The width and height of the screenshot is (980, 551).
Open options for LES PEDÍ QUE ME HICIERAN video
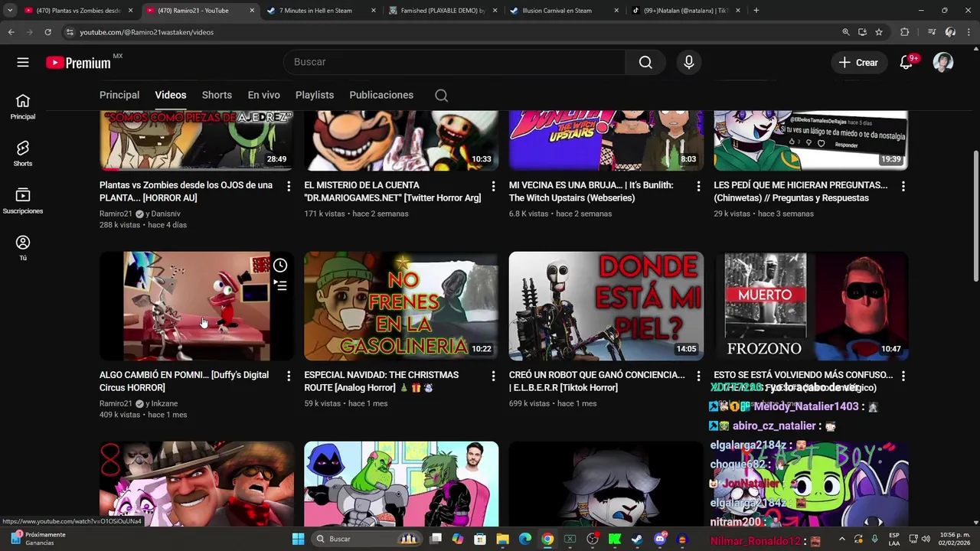point(903,186)
